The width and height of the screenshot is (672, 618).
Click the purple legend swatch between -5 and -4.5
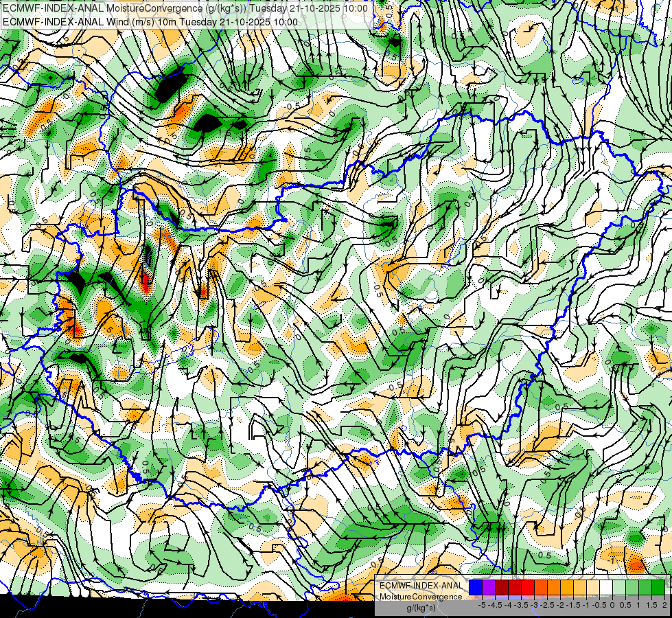tap(489, 588)
